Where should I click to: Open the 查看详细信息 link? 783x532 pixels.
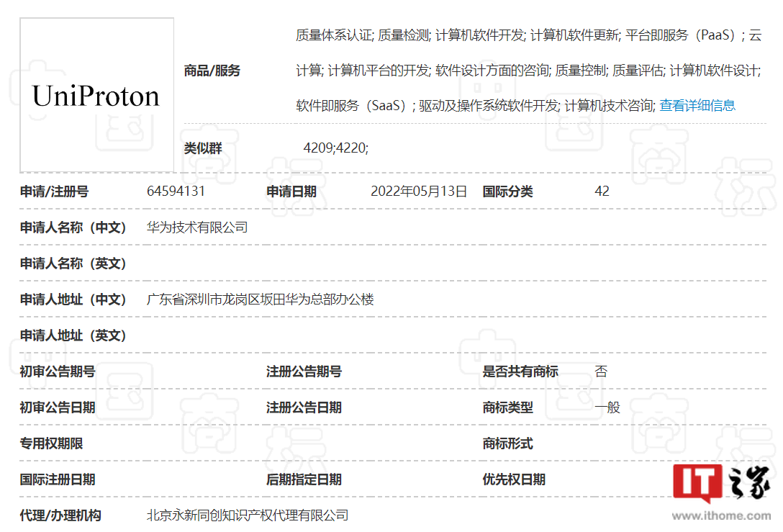tap(697, 105)
